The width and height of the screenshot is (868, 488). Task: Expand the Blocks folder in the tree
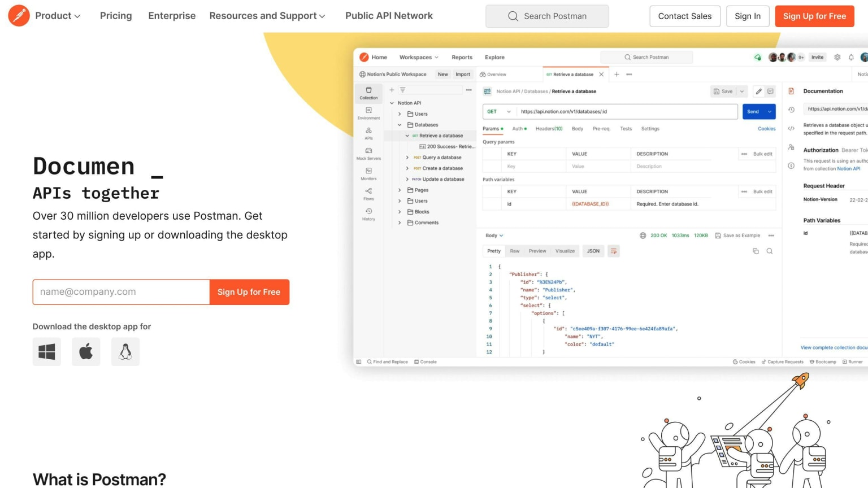pyautogui.click(x=400, y=212)
